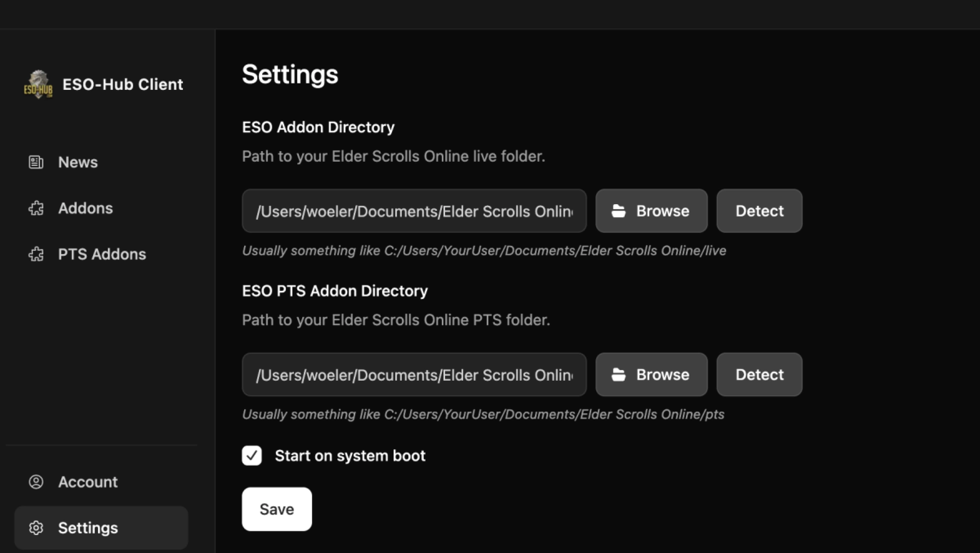Image resolution: width=980 pixels, height=553 pixels.
Task: Click the ESO PTS Addon Directory path field
Action: coord(414,375)
